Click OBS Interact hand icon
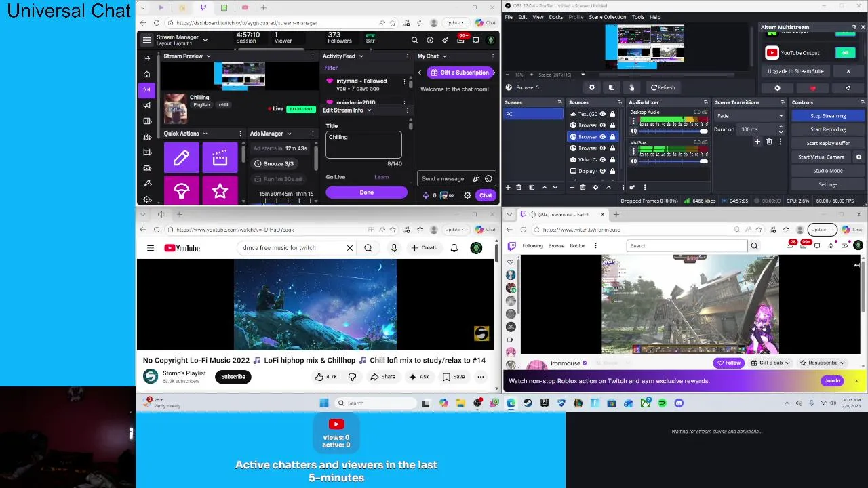The width and height of the screenshot is (868, 488). (x=631, y=87)
